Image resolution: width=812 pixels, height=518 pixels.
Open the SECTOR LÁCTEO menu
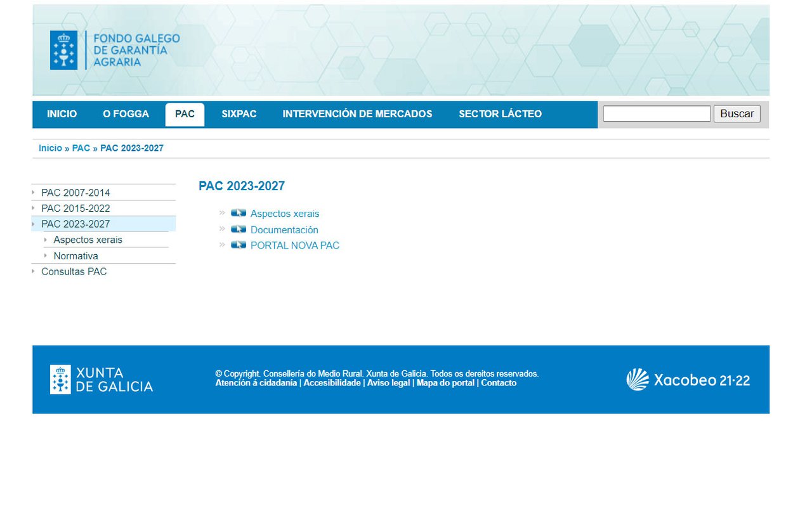pyautogui.click(x=500, y=114)
